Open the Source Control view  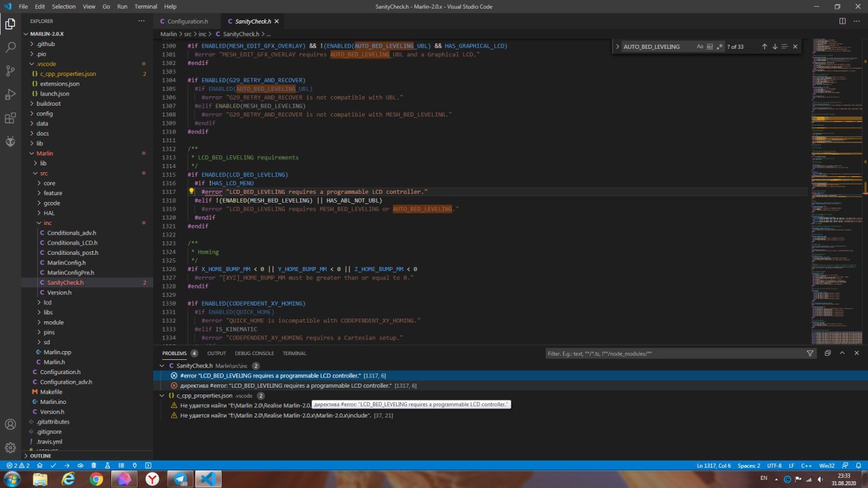[10, 70]
